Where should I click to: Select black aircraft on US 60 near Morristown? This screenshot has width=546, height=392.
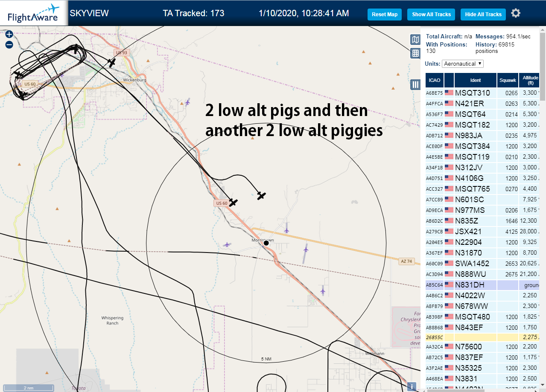233,202
